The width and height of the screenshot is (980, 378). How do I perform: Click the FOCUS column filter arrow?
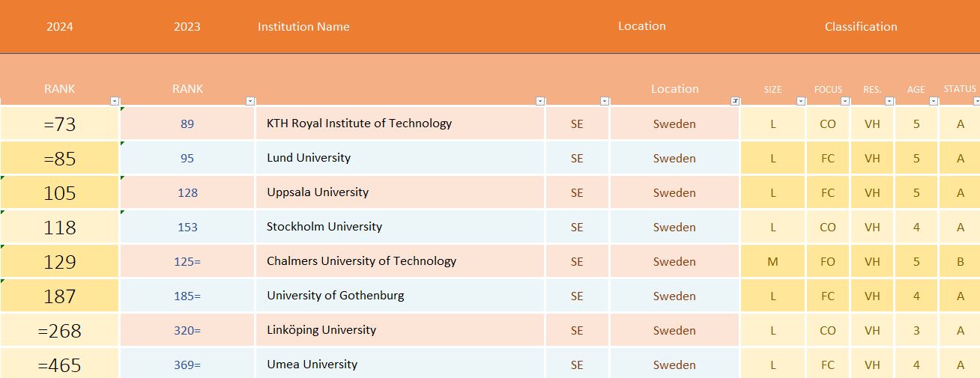(845, 101)
